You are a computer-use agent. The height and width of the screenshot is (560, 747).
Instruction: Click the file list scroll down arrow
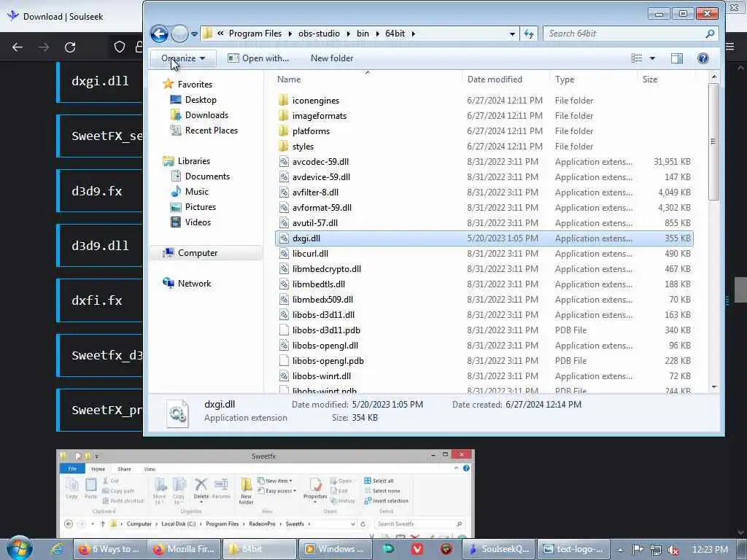[x=713, y=387]
